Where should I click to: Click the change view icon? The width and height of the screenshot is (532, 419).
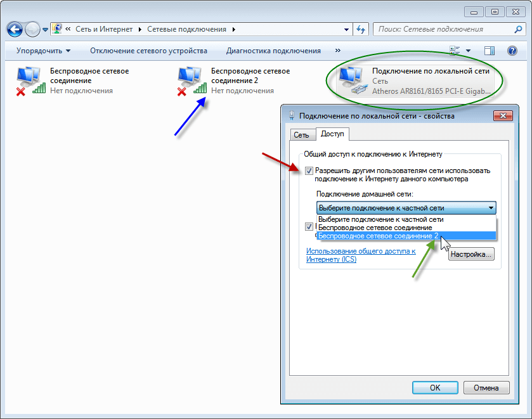tap(455, 51)
